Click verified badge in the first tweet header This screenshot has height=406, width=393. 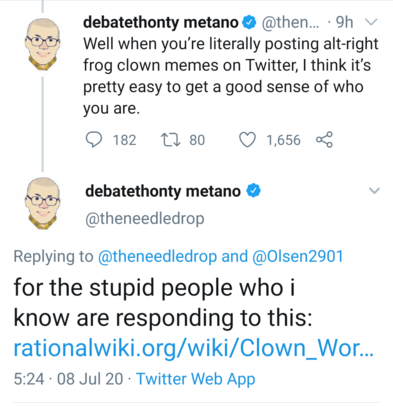pyautogui.click(x=249, y=22)
